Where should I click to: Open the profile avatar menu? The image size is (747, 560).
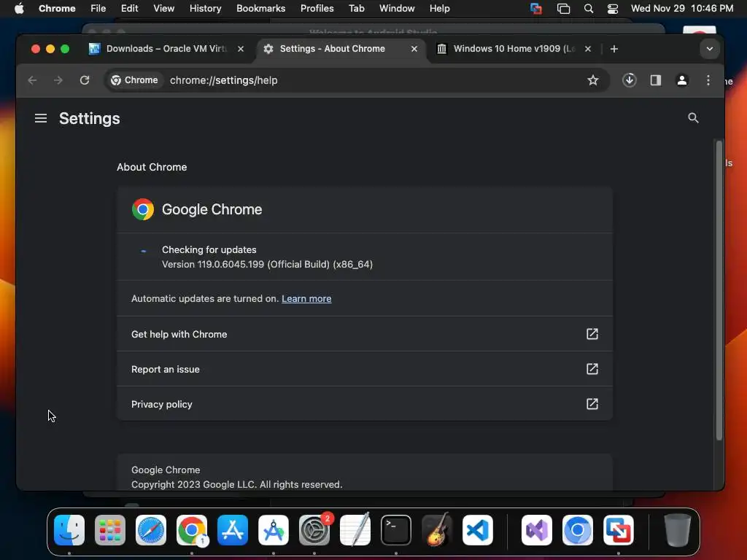[x=682, y=80]
